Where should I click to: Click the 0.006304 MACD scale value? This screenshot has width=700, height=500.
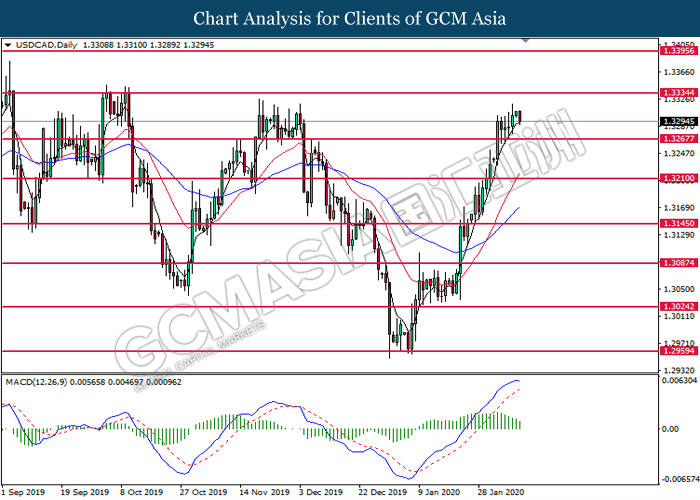(x=680, y=380)
